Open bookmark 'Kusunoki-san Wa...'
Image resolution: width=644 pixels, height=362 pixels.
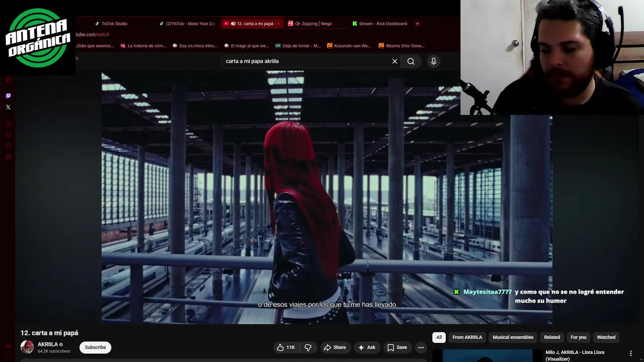click(349, 46)
